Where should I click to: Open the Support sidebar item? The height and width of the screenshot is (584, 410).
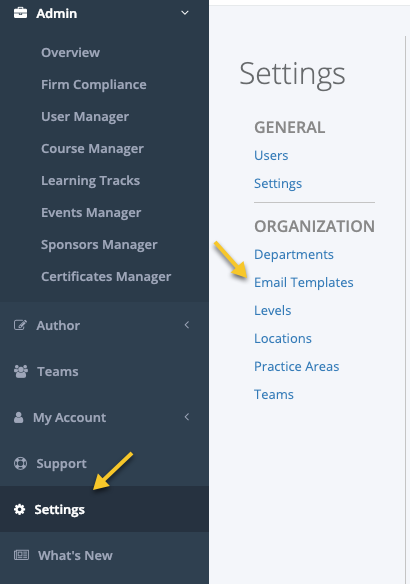click(61, 464)
